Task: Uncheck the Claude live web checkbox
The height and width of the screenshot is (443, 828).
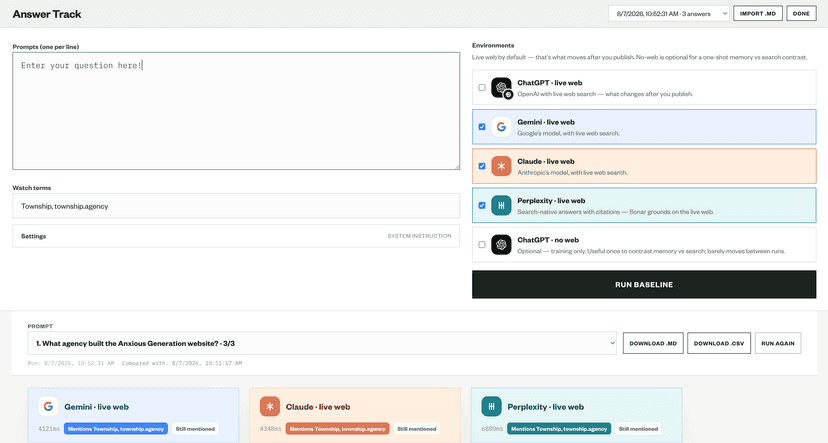Action: (x=482, y=166)
